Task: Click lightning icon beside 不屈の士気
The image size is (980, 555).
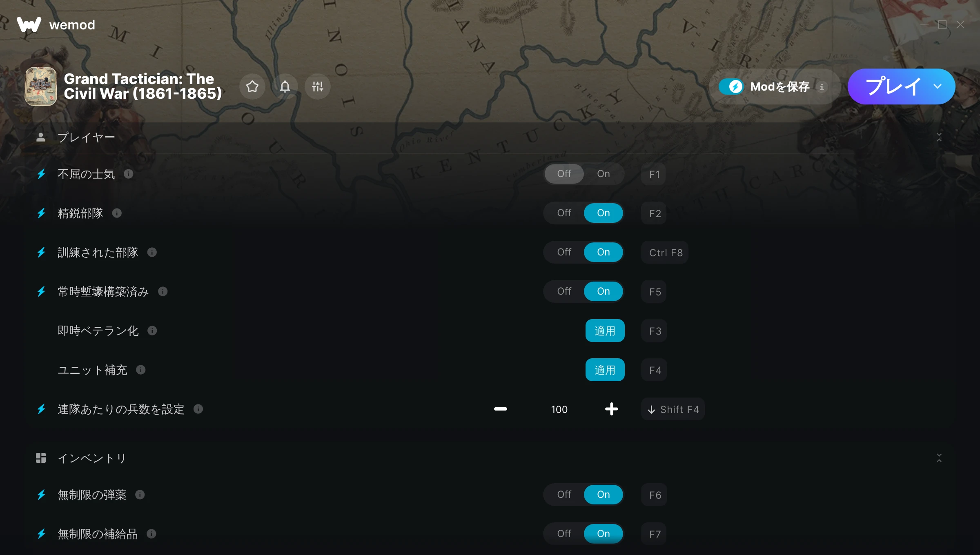Action: [x=41, y=174]
